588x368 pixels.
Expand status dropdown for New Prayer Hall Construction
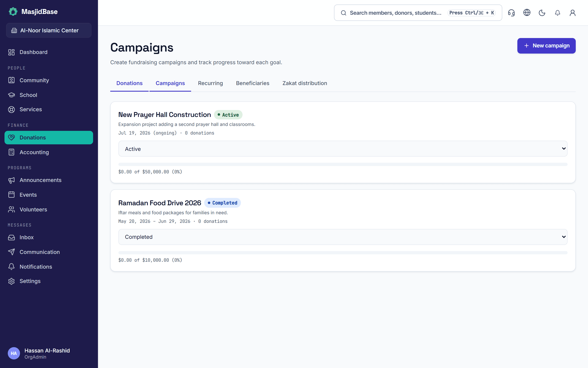[343, 149]
